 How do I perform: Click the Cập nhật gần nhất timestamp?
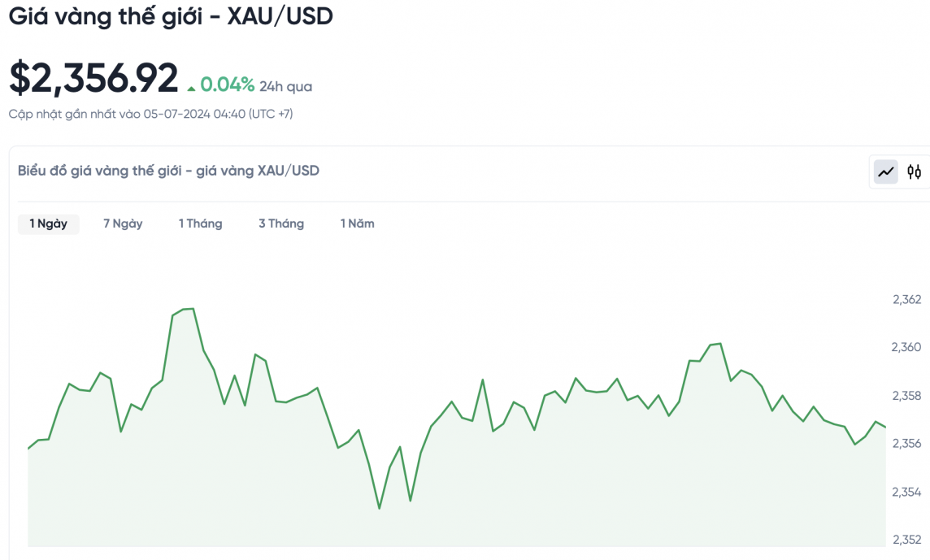[x=151, y=114]
